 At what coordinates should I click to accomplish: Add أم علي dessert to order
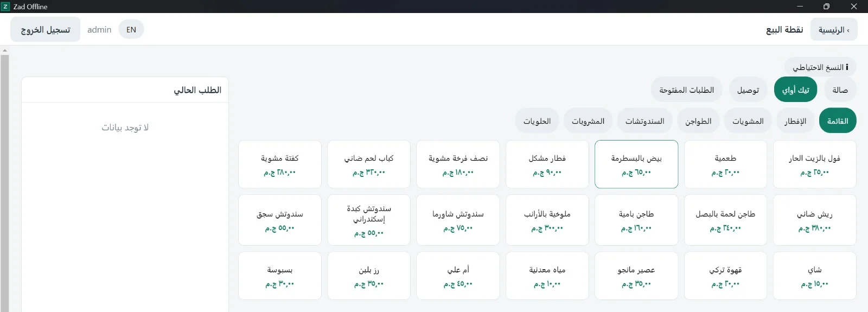[458, 276]
